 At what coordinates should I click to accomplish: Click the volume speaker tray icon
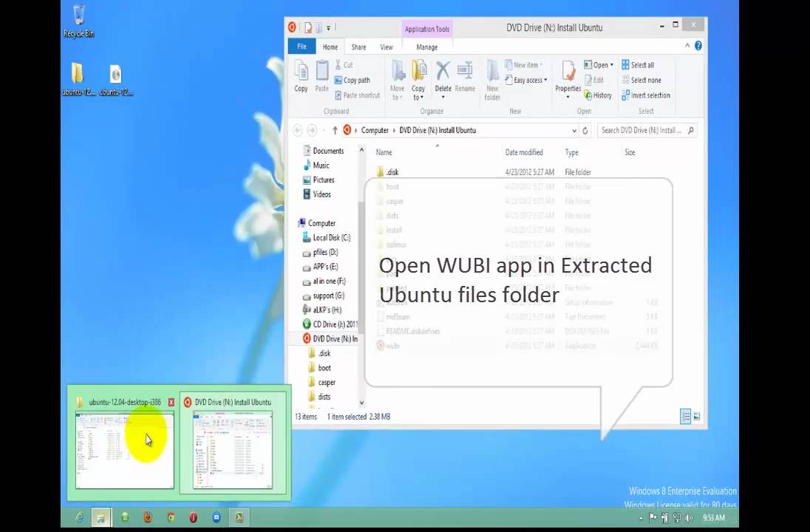coord(689,517)
